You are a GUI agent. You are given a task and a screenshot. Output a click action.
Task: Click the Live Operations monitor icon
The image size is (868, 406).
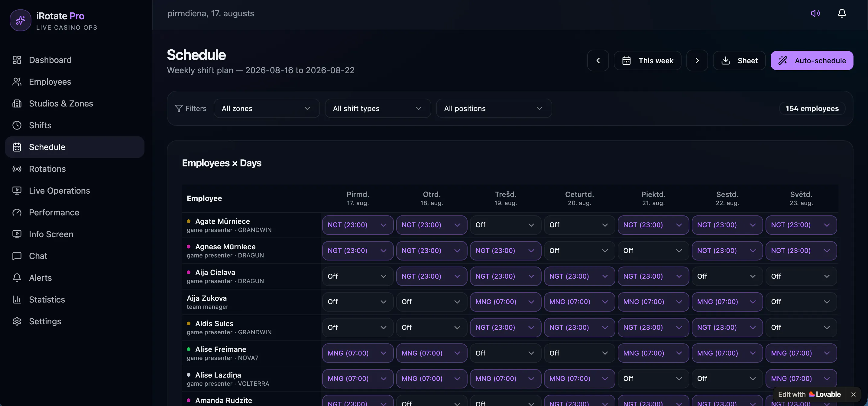point(17,191)
